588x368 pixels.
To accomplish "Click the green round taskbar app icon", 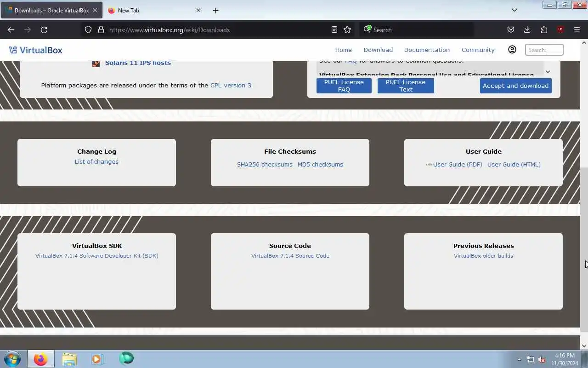I will (x=126, y=358).
